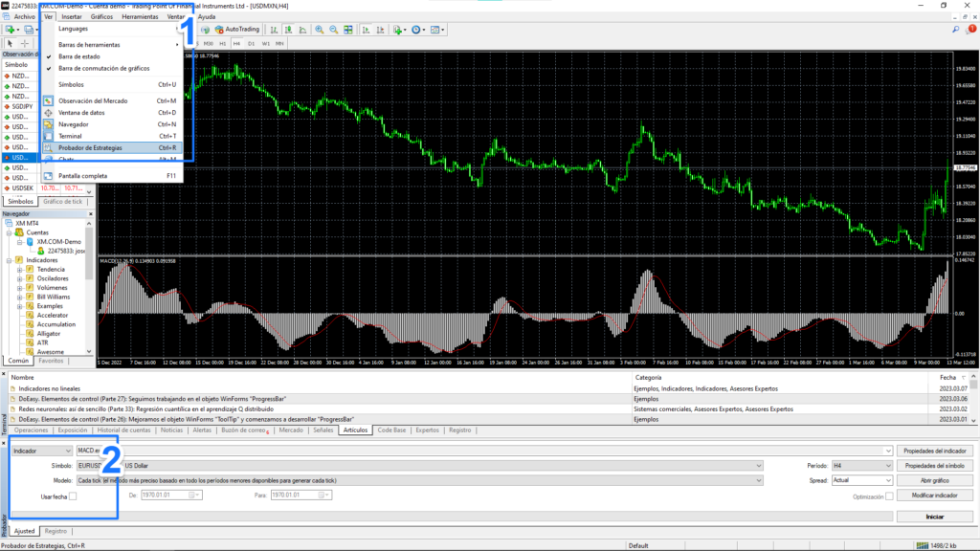Open the red notification icon at top right

971,29
